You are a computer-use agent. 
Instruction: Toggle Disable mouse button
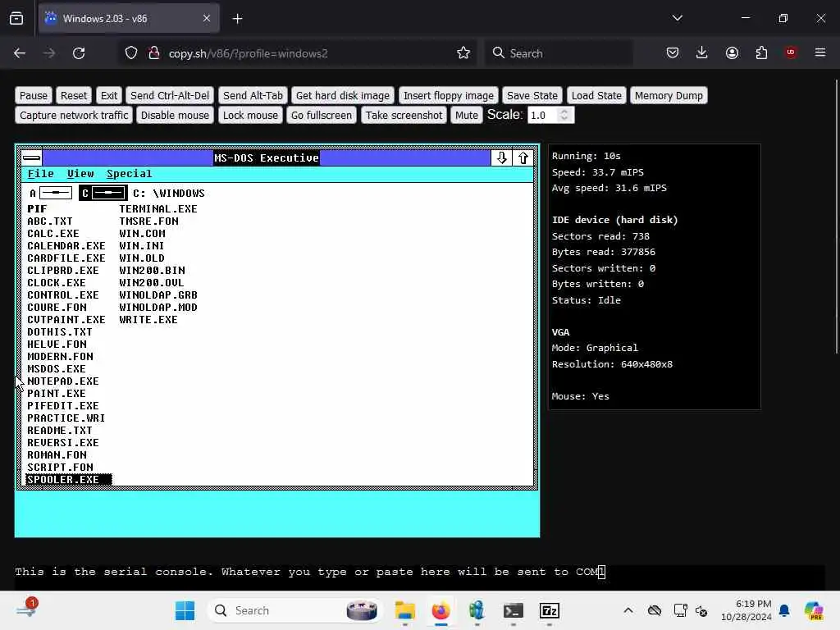click(175, 115)
